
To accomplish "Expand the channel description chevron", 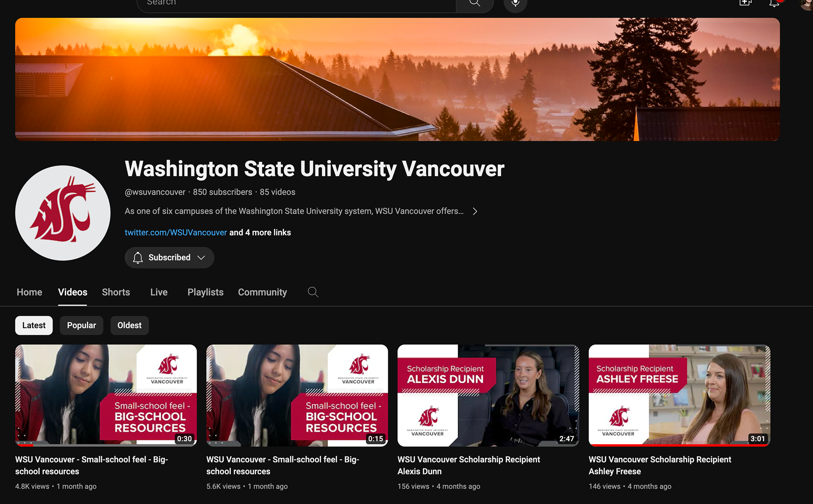I will pos(475,211).
